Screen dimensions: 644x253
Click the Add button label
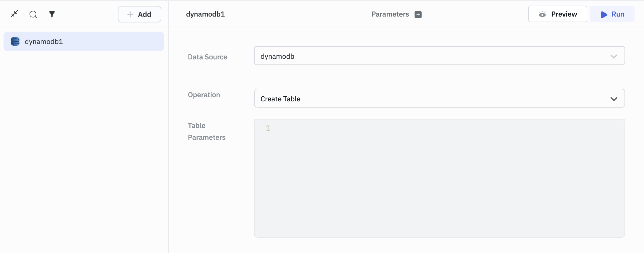[x=144, y=14]
